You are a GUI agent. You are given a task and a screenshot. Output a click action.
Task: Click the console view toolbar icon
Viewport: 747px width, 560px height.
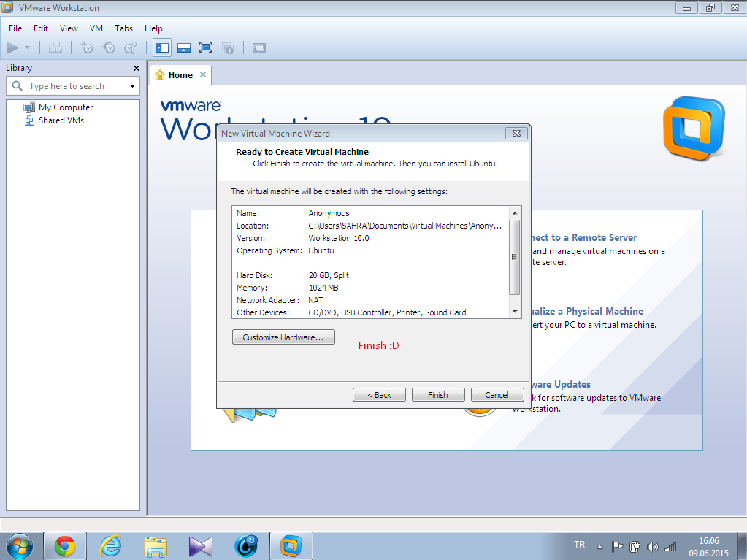tap(259, 47)
